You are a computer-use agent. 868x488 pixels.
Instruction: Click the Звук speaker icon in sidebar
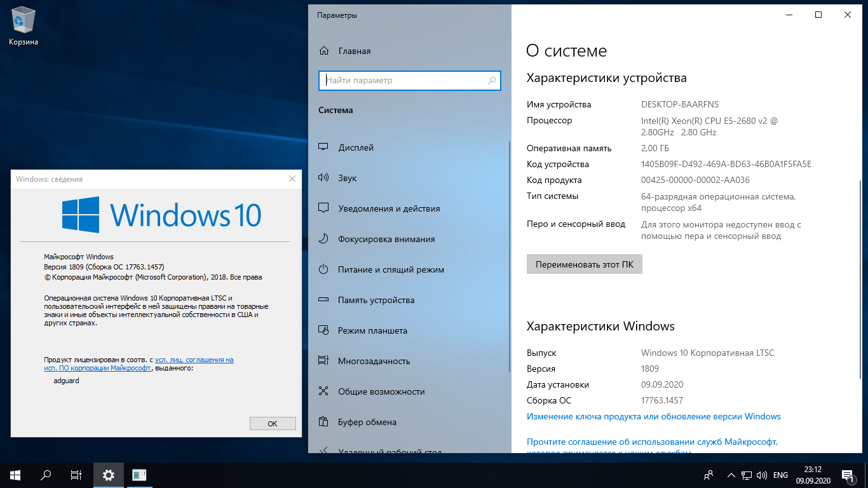click(x=323, y=178)
